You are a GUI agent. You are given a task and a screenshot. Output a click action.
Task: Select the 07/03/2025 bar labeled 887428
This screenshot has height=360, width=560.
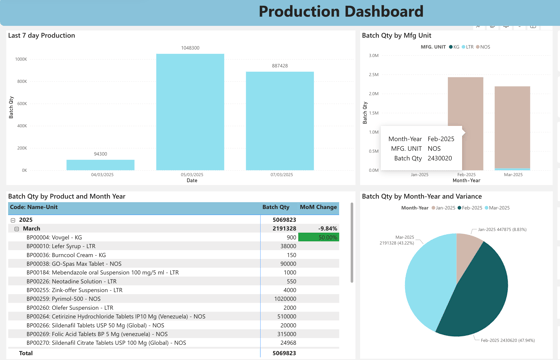pyautogui.click(x=280, y=121)
